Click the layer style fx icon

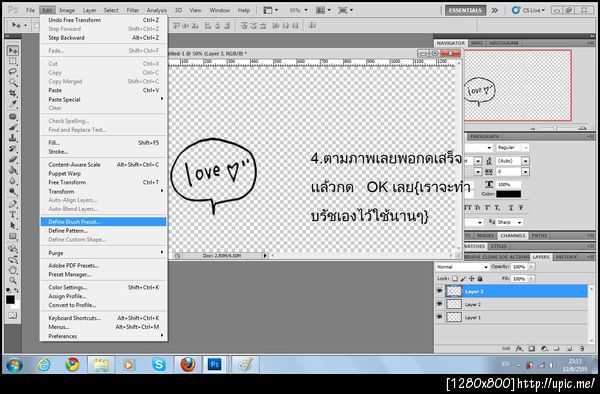tap(519, 348)
